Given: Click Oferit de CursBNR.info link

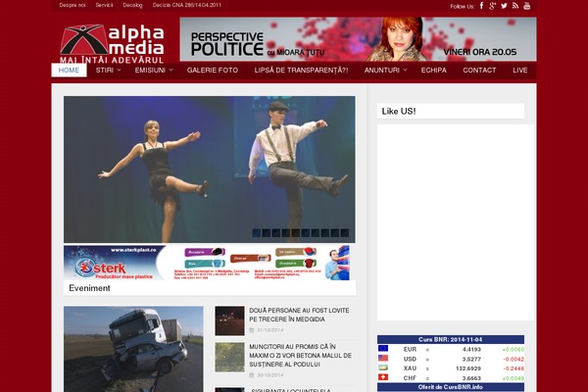Looking at the screenshot, I should click(451, 387).
